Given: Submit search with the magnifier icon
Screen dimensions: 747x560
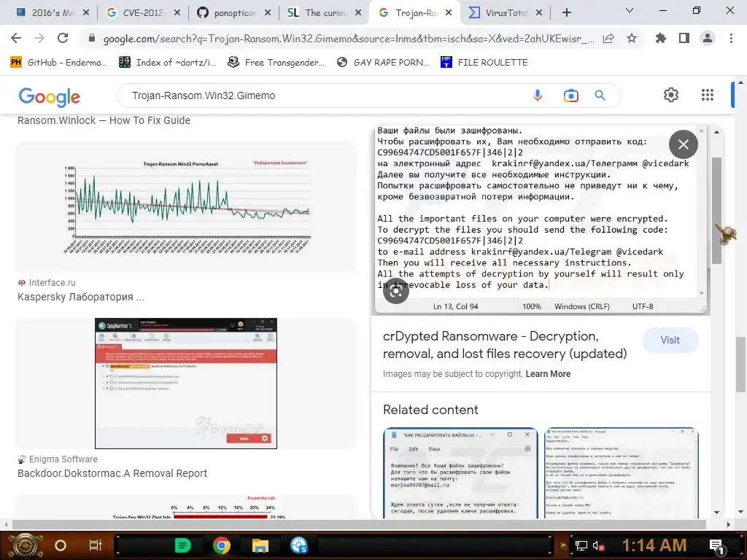Looking at the screenshot, I should click(600, 96).
